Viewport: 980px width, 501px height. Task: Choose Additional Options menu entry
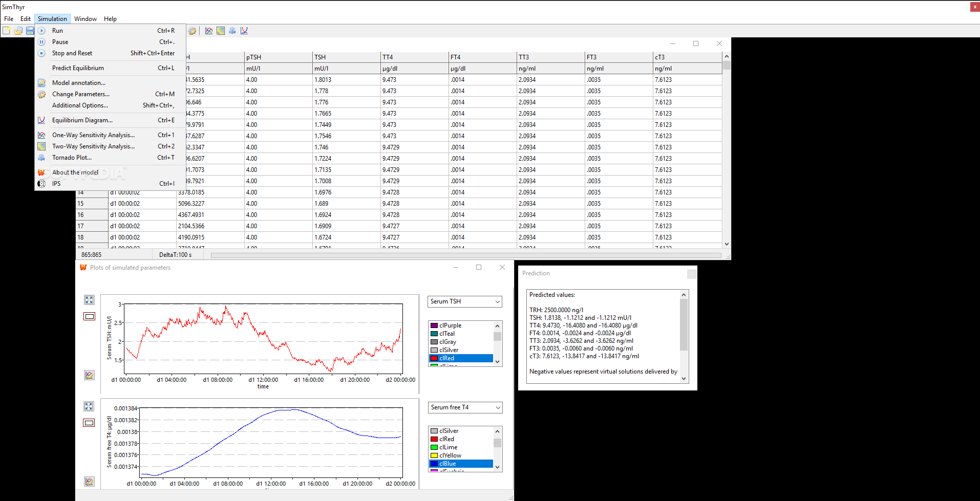pyautogui.click(x=110, y=105)
